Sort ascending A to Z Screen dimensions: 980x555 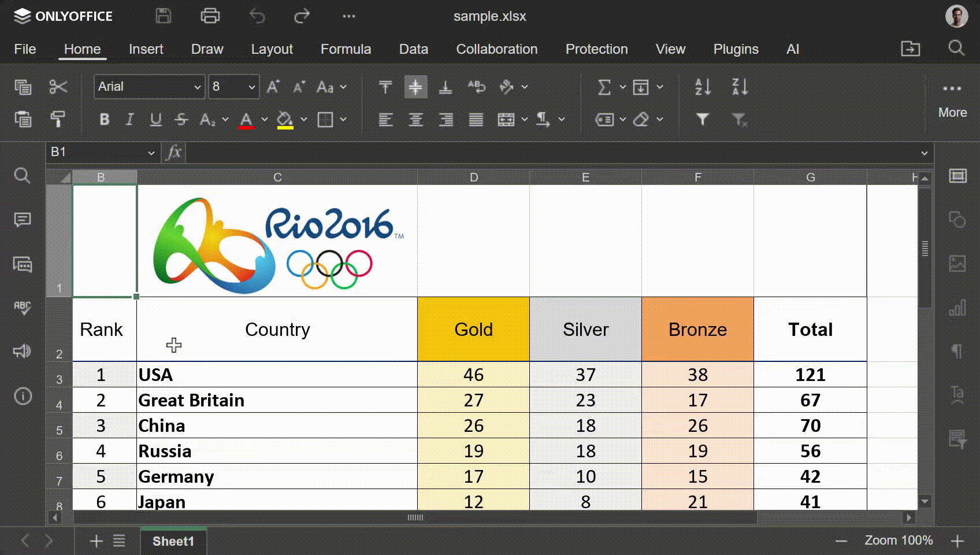[703, 87]
